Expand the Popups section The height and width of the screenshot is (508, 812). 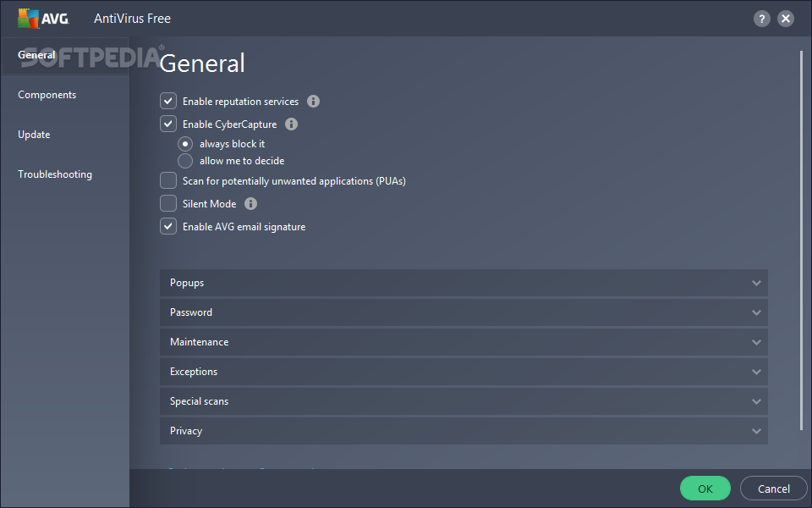click(464, 283)
